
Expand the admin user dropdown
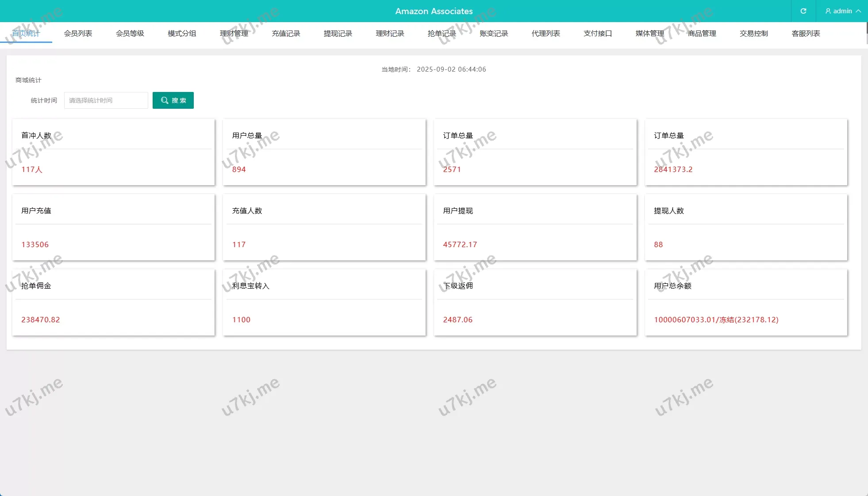pos(842,11)
